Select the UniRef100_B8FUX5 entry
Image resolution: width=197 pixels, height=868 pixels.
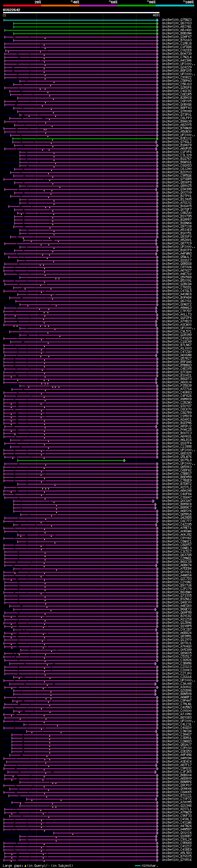(177, 71)
